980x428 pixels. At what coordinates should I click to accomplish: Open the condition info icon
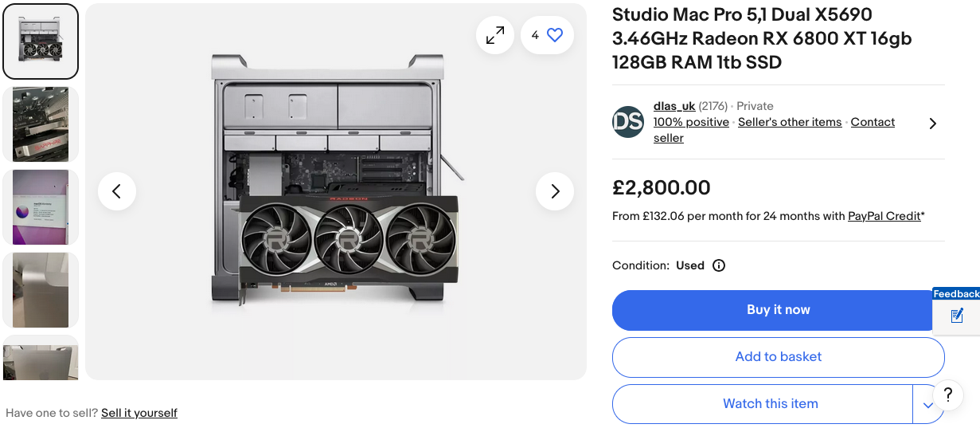[x=719, y=265]
